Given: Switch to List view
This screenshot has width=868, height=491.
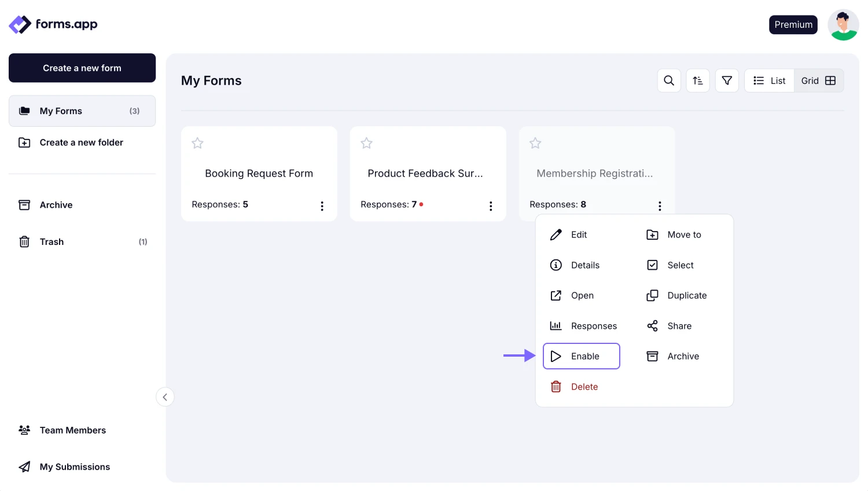Looking at the screenshot, I should pos(769,80).
